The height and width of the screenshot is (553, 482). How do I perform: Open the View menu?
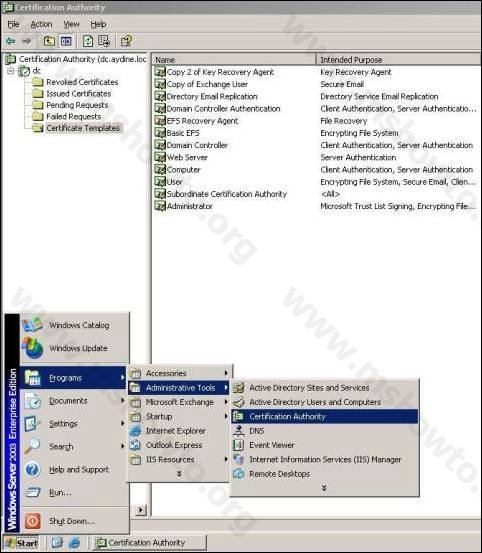tap(72, 24)
